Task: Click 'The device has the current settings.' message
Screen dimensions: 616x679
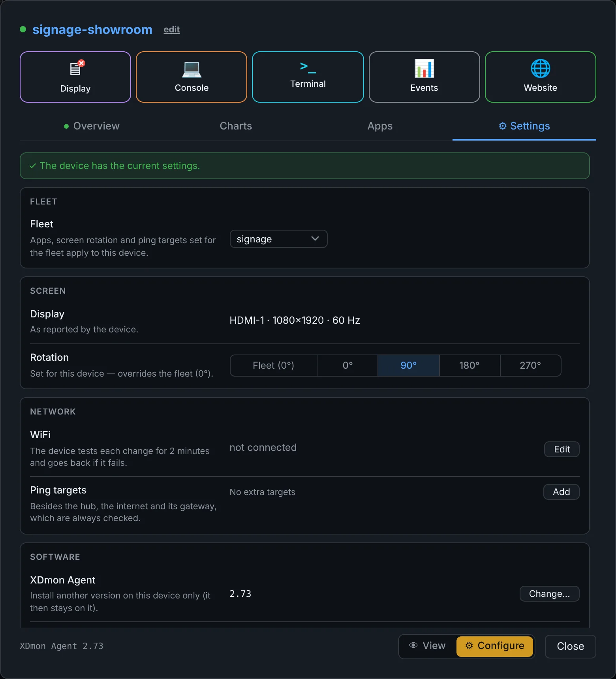Action: [x=120, y=166]
